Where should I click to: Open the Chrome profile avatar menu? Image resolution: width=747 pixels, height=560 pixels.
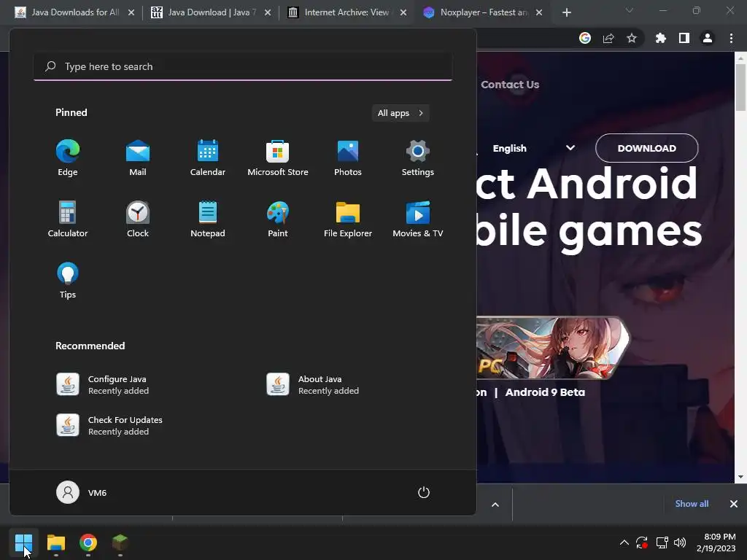tap(708, 38)
